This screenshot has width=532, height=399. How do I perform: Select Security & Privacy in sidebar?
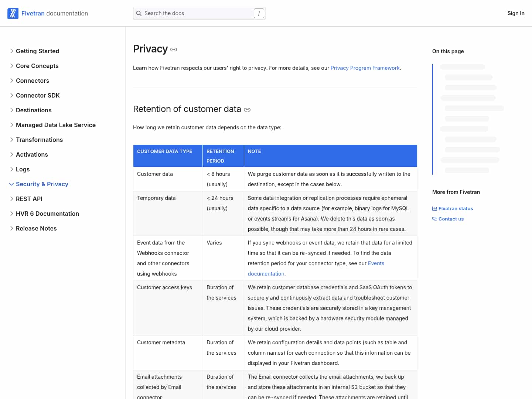point(42,184)
